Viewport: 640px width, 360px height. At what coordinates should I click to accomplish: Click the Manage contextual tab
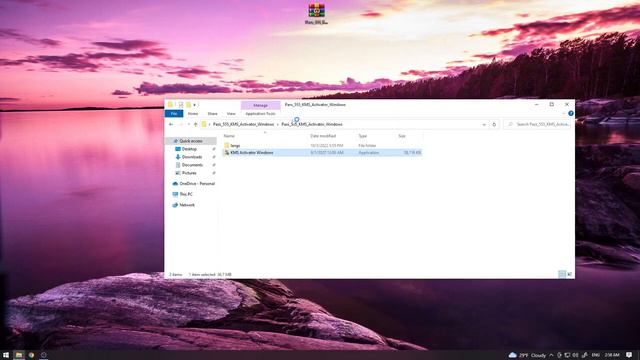260,105
